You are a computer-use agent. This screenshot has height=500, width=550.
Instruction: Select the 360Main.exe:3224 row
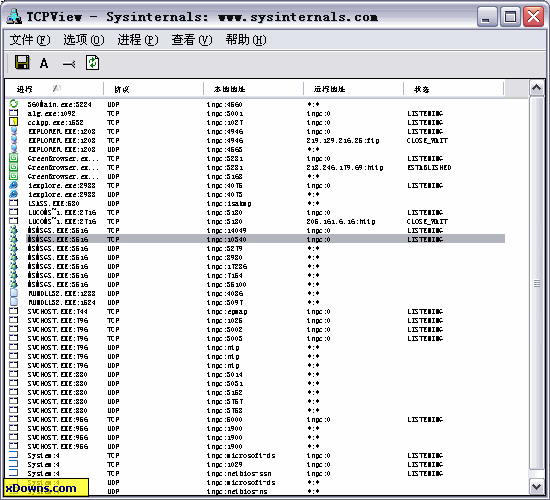pos(256,104)
